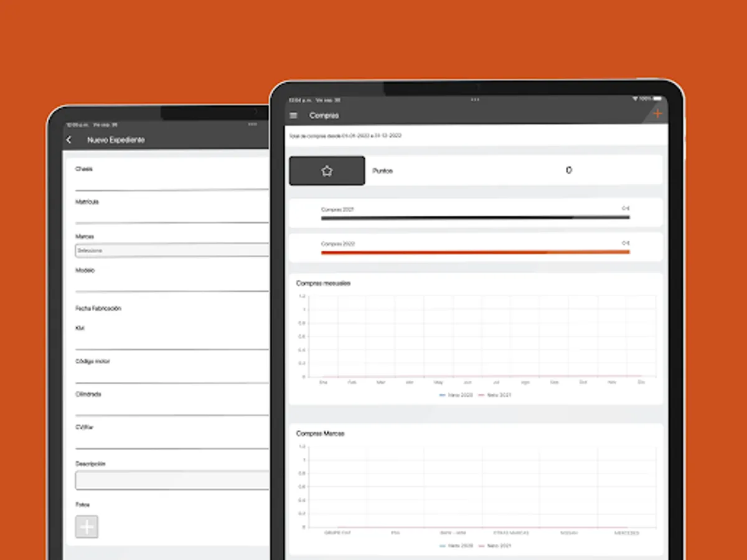Tap the three-dot multitasking indicator on Compras tablet
Screen dimensions: 747x560
pos(476,99)
